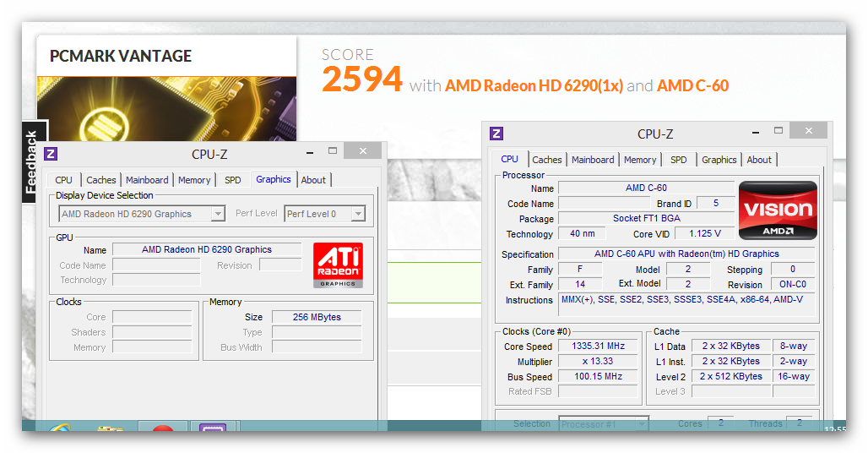Image resolution: width=868 pixels, height=453 pixels.
Task: Minimize the CPU-Z window showing AMD C-60
Action: coord(756,133)
